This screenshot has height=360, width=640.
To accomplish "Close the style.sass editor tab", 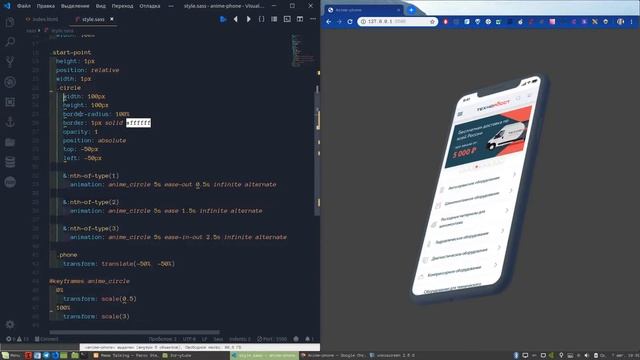I will 111,19.
